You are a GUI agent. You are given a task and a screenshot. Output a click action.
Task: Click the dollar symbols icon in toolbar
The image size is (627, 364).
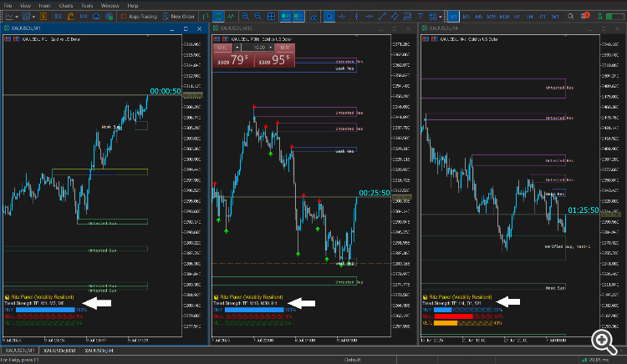[43, 17]
